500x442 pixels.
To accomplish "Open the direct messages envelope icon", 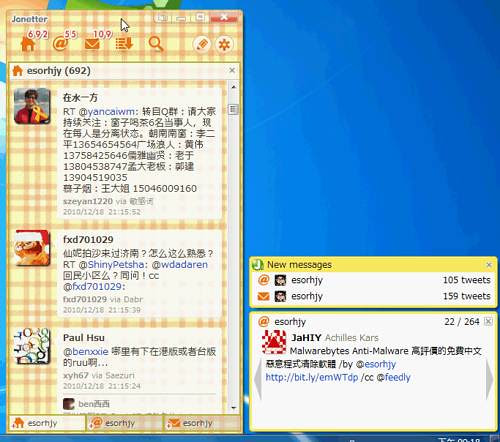I will pos(92,44).
